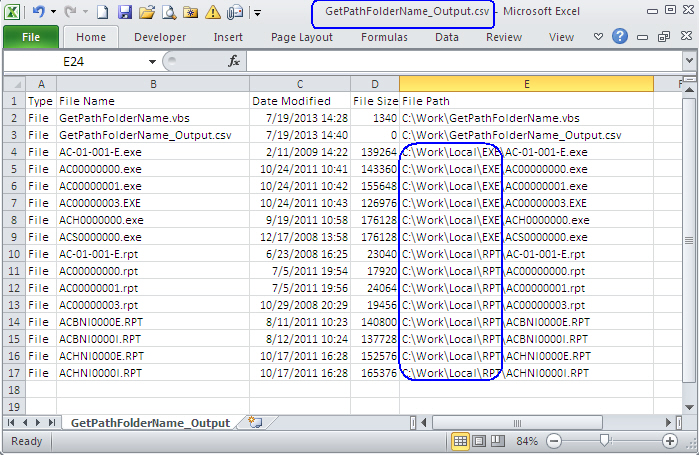Minimize the ribbon with chevron icon

(598, 37)
